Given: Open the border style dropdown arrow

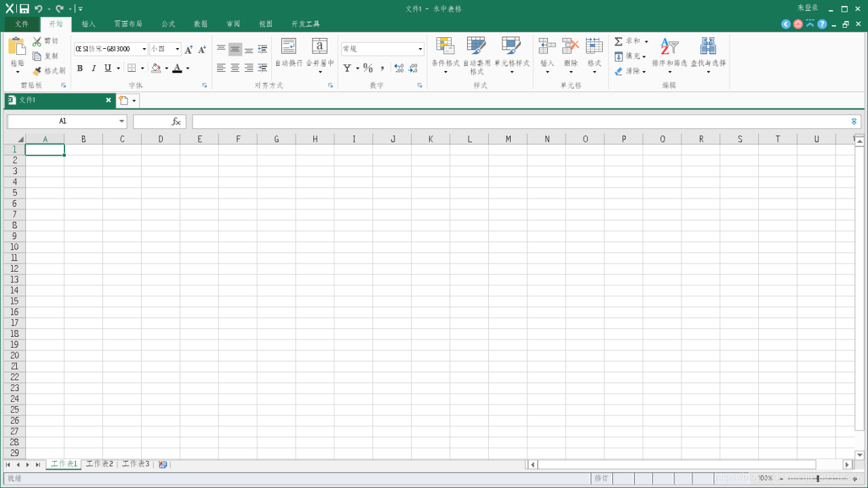Looking at the screenshot, I should click(142, 68).
